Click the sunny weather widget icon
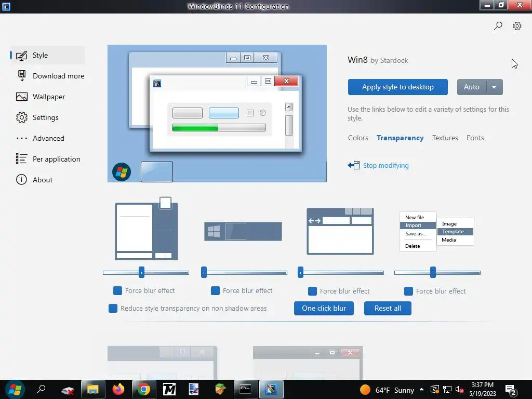The width and height of the screenshot is (532, 399). point(365,390)
